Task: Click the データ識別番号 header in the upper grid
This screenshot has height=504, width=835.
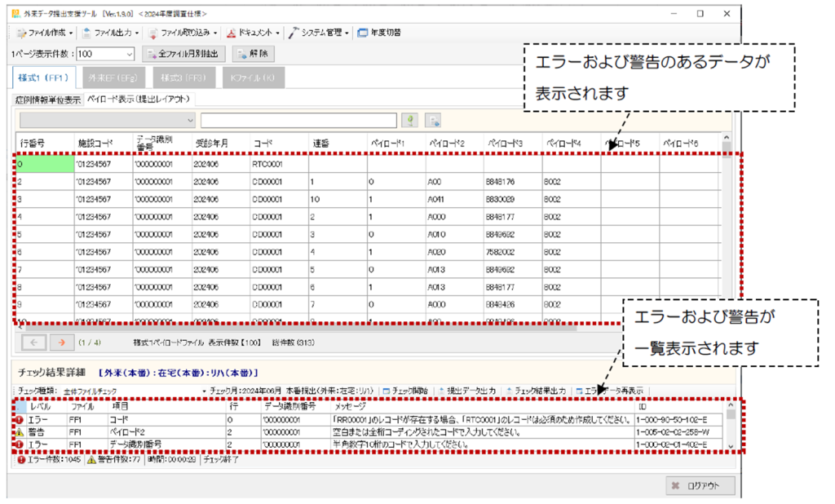Action: point(162,144)
